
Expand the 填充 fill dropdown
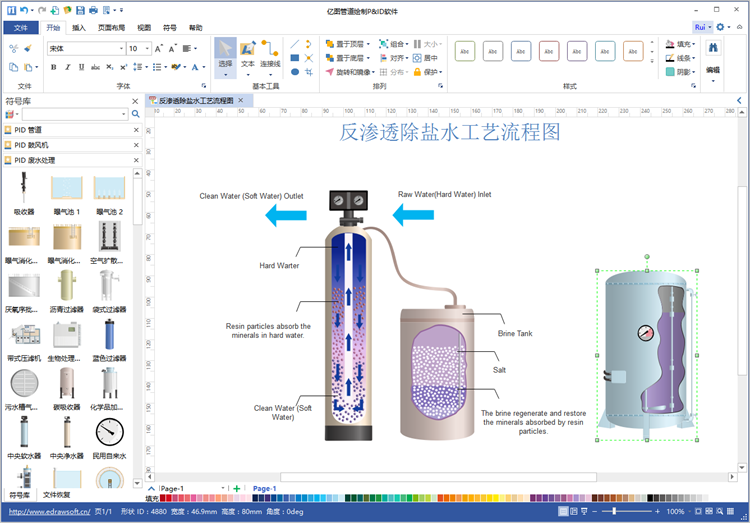click(x=695, y=44)
